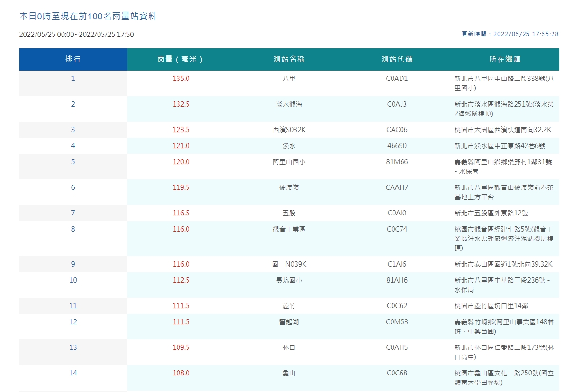Click station code C0M53
Viewport: 580px width, 392px height.
click(397, 322)
